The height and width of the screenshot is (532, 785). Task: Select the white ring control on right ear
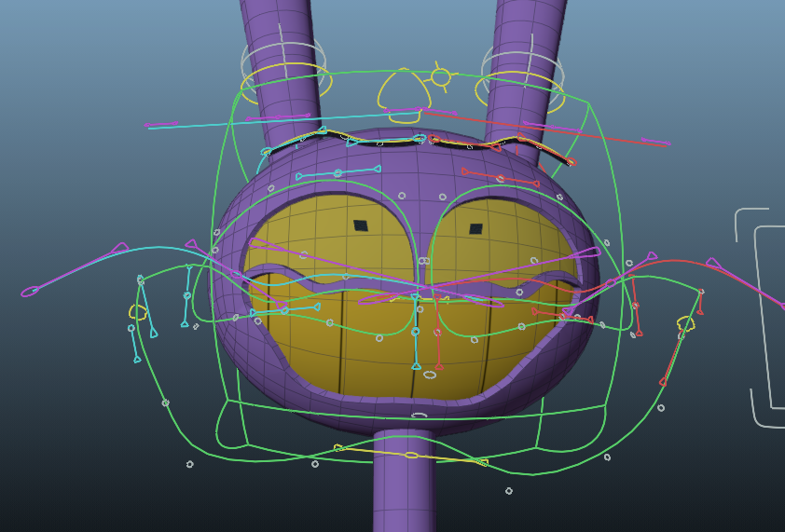[x=522, y=68]
